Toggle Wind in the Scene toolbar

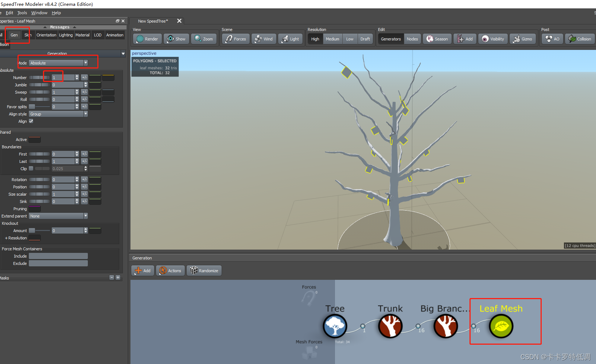tap(264, 39)
